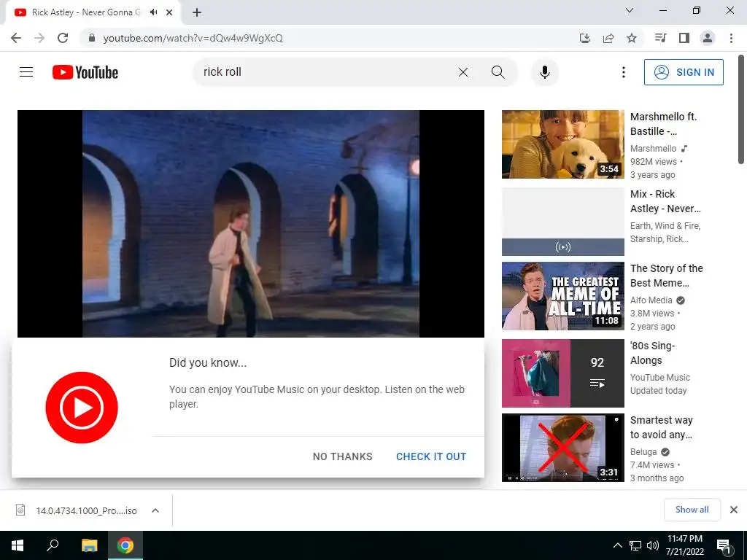The image size is (747, 560).
Task: Go to YouTube home via the logo
Action: coord(85,72)
